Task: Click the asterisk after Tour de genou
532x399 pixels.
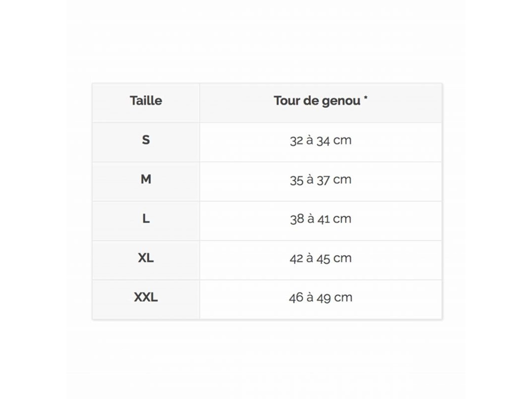Action: [x=366, y=98]
